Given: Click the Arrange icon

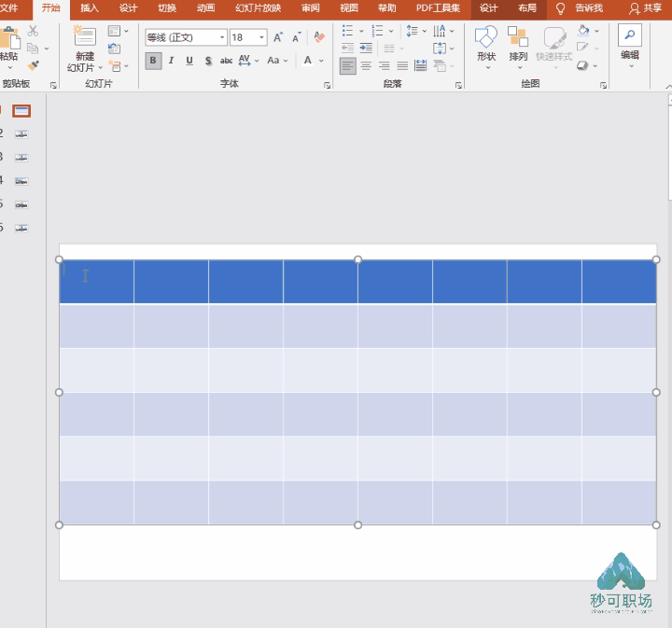Looking at the screenshot, I should tap(518, 36).
